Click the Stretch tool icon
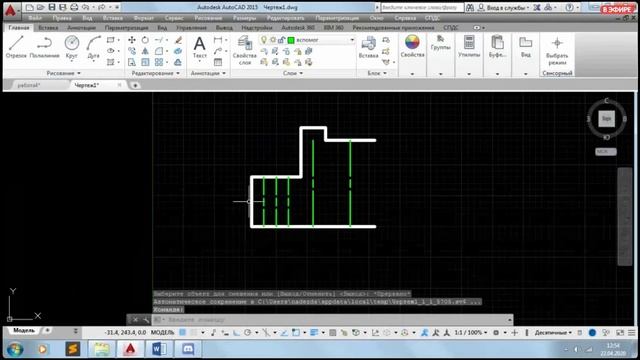The height and width of the screenshot is (360, 640). pos(132,62)
